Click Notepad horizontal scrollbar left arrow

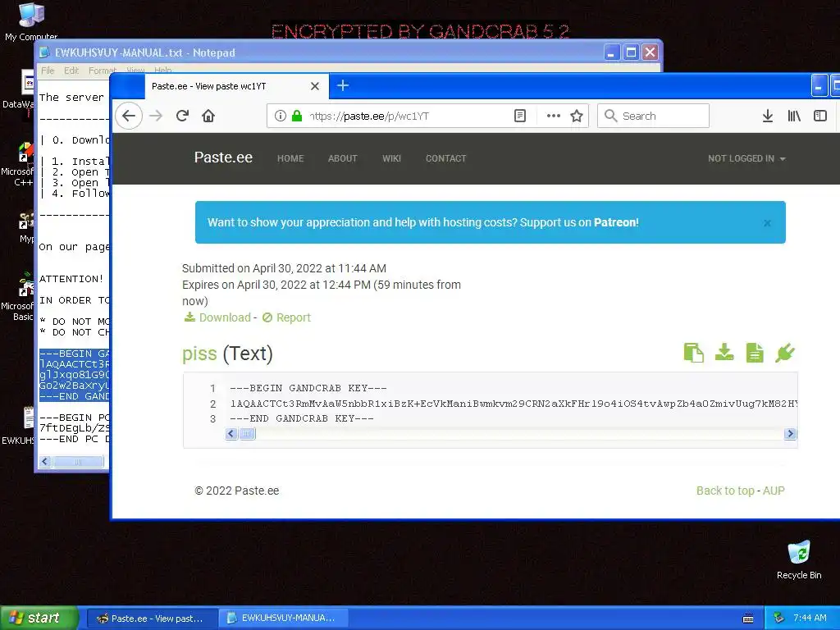click(45, 461)
